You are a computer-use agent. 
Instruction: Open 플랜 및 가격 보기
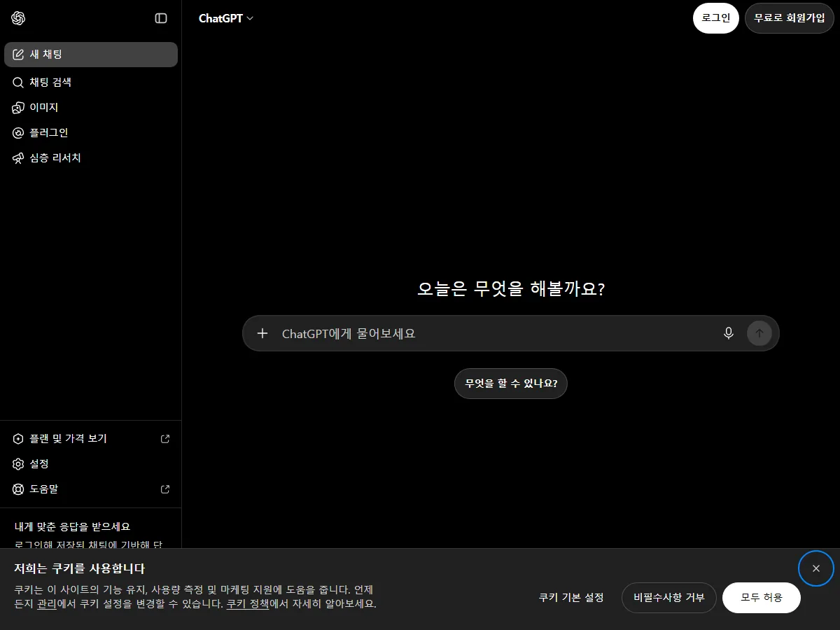coord(91,439)
